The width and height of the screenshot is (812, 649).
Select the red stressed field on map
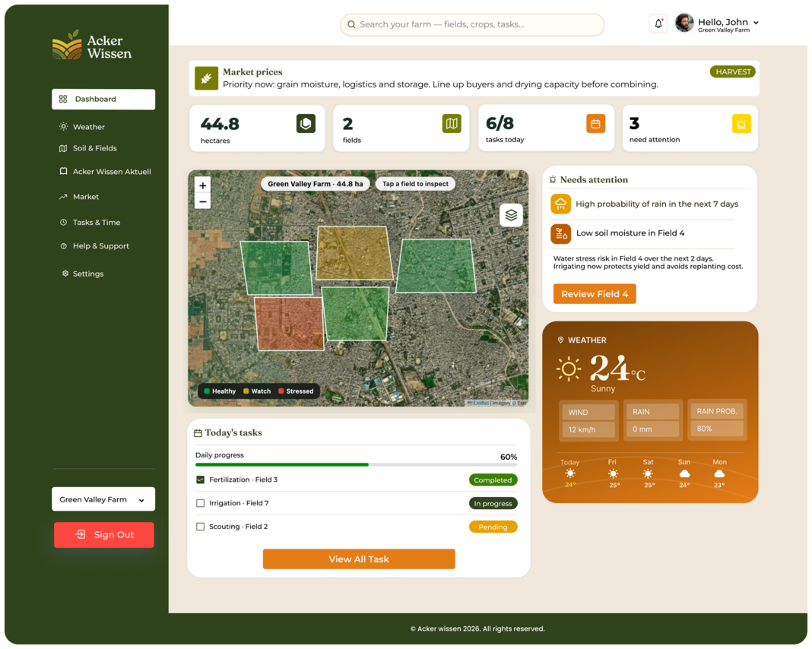click(288, 324)
